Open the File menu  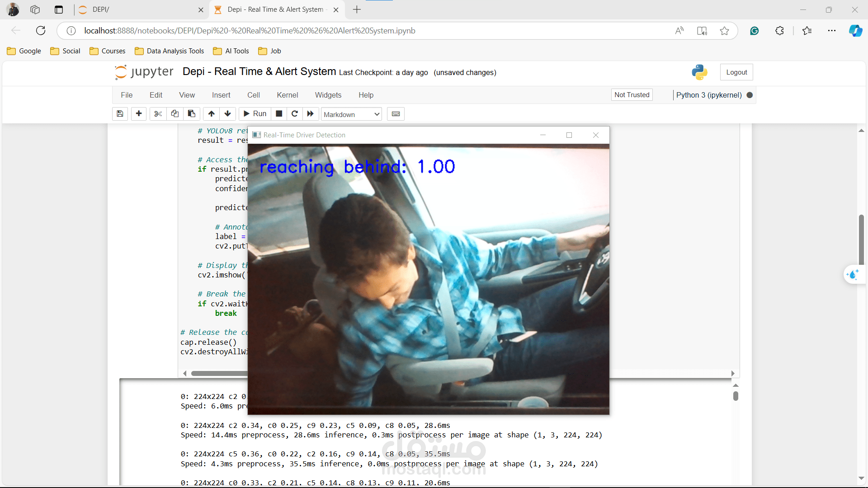coord(127,95)
